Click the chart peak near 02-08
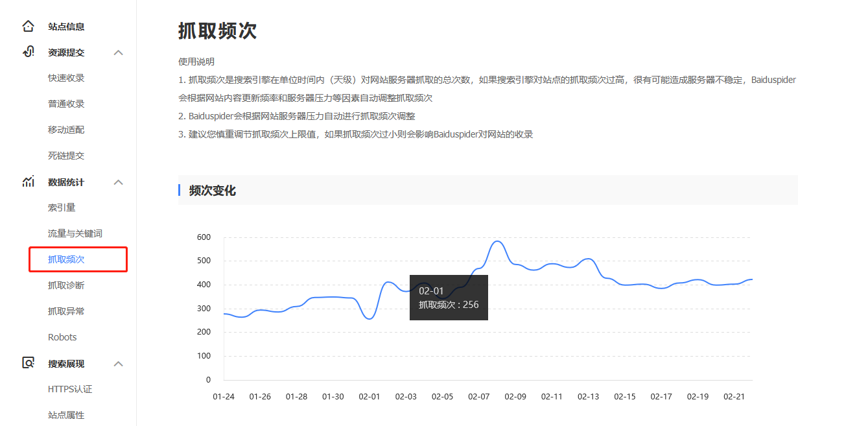868x426 pixels. 497,241
